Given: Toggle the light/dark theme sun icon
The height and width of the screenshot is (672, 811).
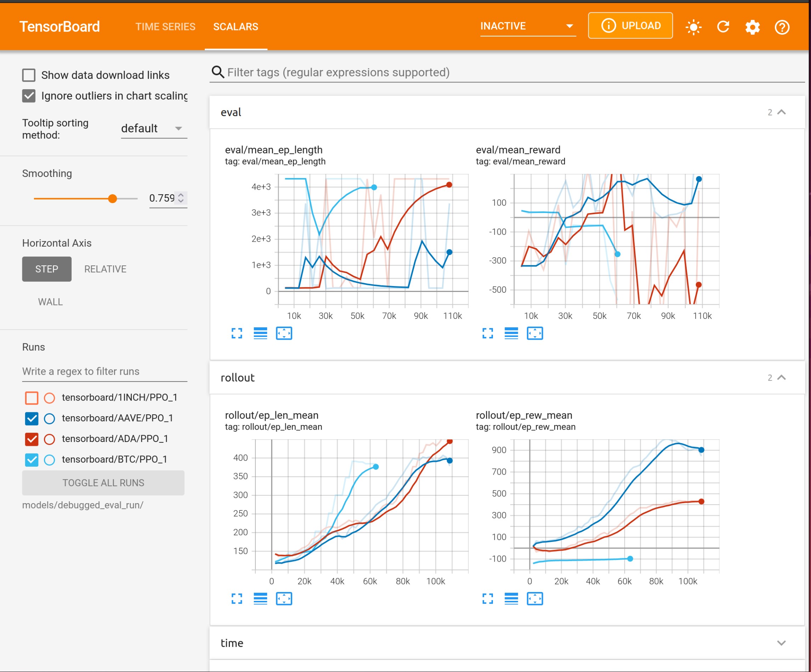Looking at the screenshot, I should click(693, 27).
